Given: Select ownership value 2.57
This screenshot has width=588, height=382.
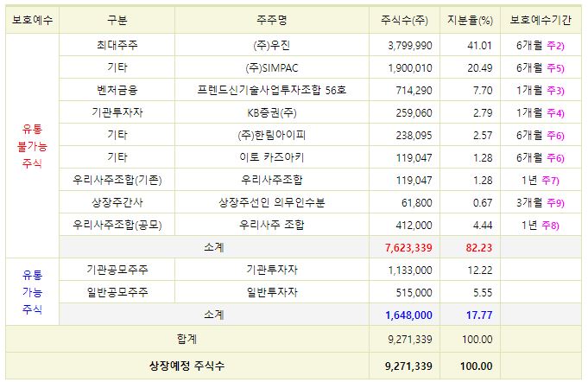Looking at the screenshot, I should click(x=483, y=136).
